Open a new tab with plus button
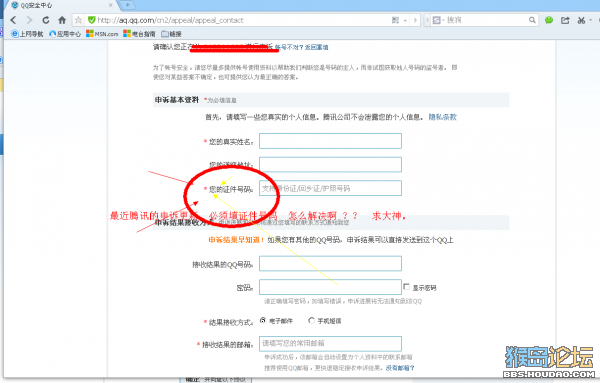Image resolution: width=600 pixels, height=383 pixels. 127,5
